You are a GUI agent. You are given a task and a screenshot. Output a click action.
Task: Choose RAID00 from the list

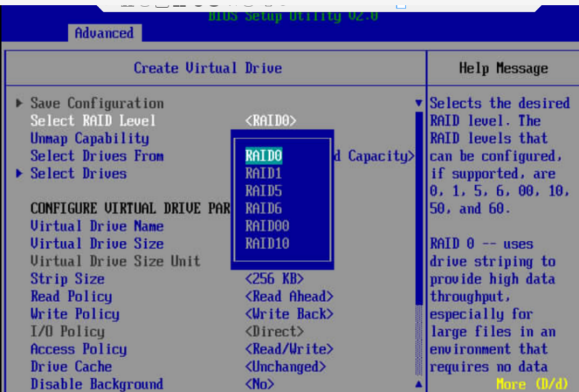[267, 226]
